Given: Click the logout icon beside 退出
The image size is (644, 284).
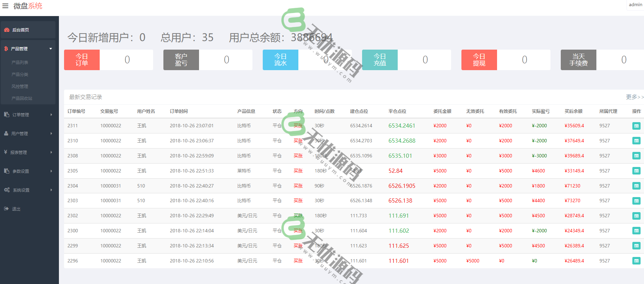Looking at the screenshot, I should point(6,208).
